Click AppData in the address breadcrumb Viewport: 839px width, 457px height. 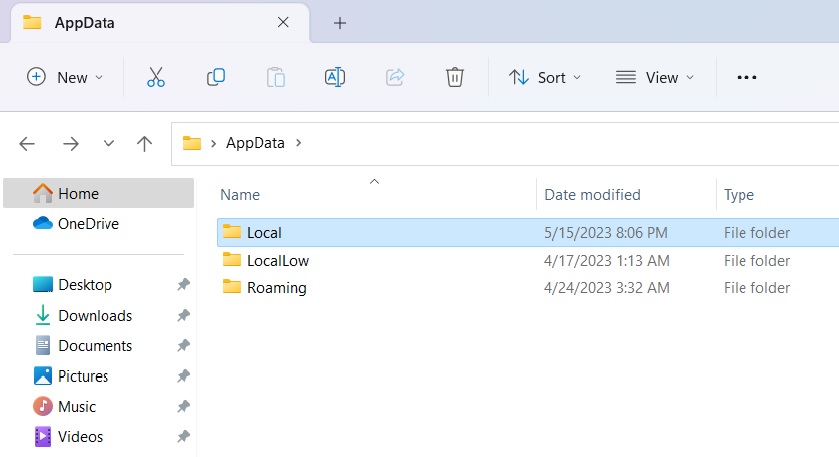255,143
